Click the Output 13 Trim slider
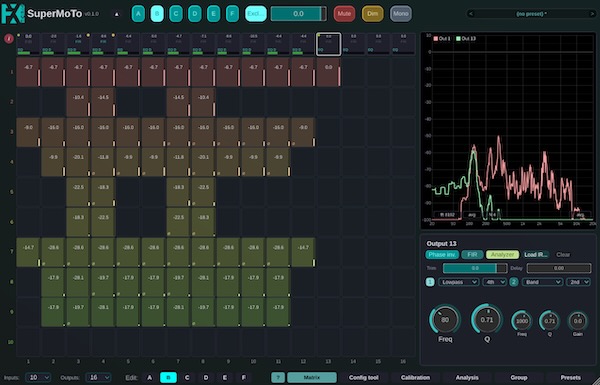 pyautogui.click(x=475, y=268)
